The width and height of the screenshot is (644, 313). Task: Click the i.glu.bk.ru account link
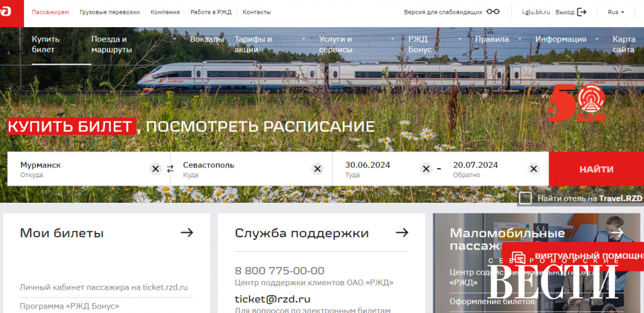point(536,12)
